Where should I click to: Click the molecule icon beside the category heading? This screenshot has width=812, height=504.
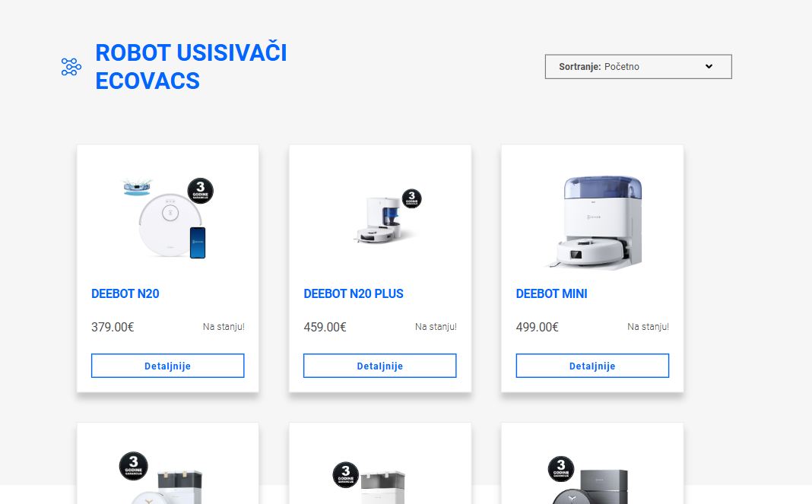[x=71, y=67]
